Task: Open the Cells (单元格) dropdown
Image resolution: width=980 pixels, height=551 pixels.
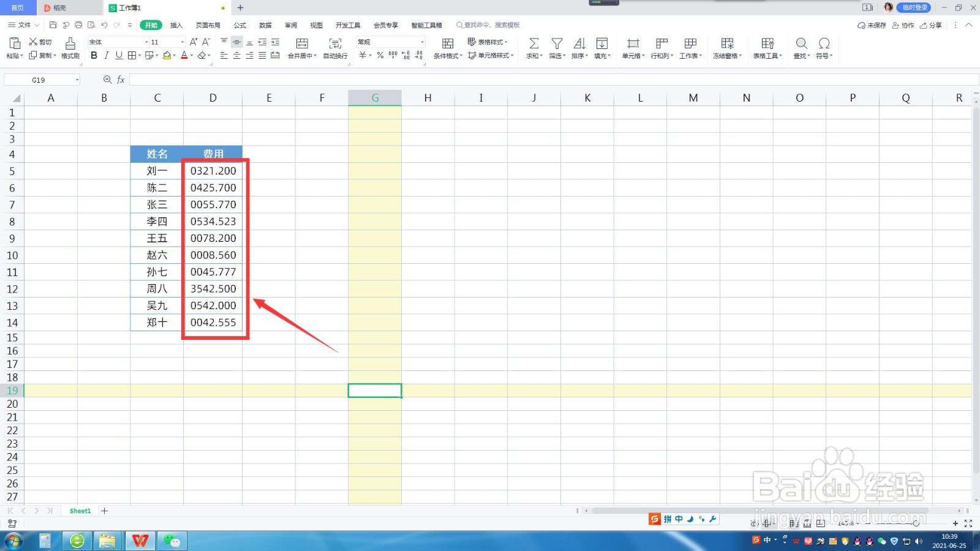Action: click(633, 48)
